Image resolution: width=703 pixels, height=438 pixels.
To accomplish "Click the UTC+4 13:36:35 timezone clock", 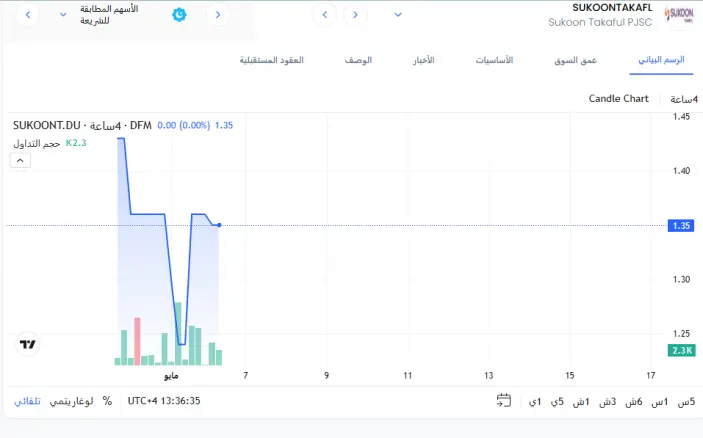I will coord(164,401).
